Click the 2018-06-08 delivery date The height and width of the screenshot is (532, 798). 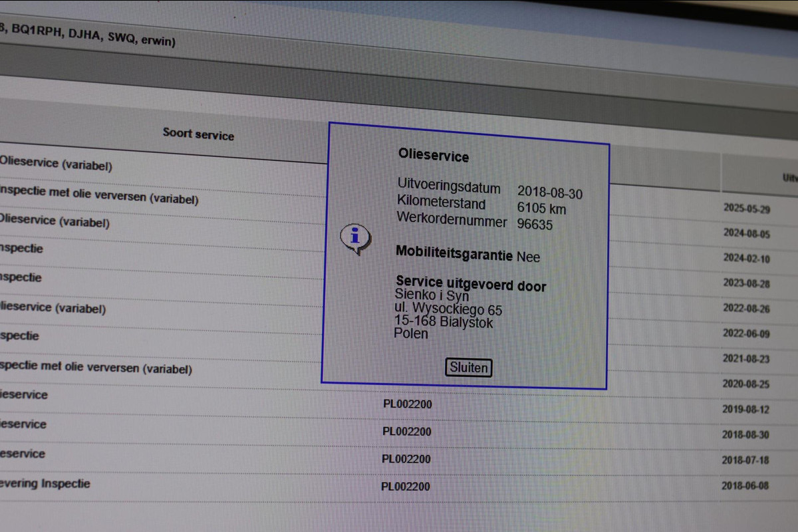(x=745, y=485)
